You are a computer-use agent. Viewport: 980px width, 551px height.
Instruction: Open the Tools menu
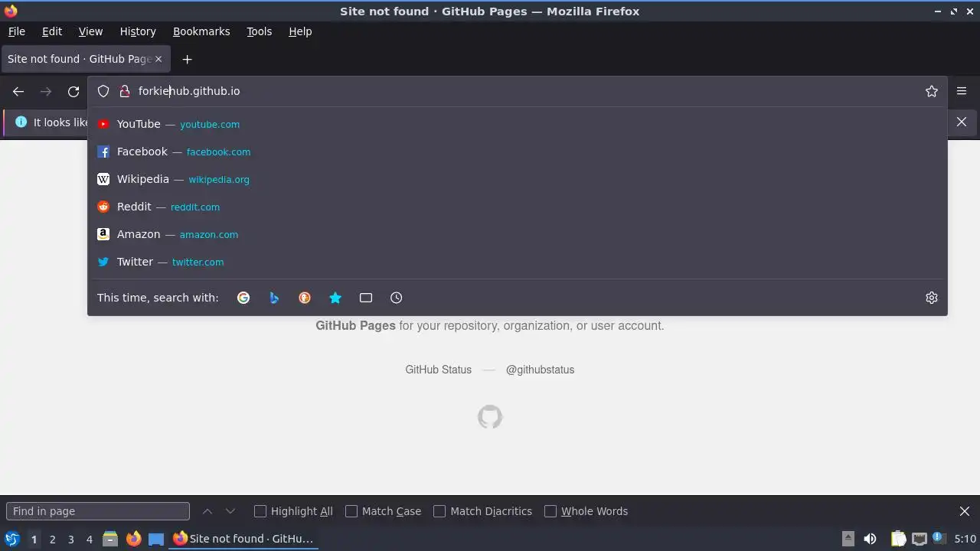[259, 31]
